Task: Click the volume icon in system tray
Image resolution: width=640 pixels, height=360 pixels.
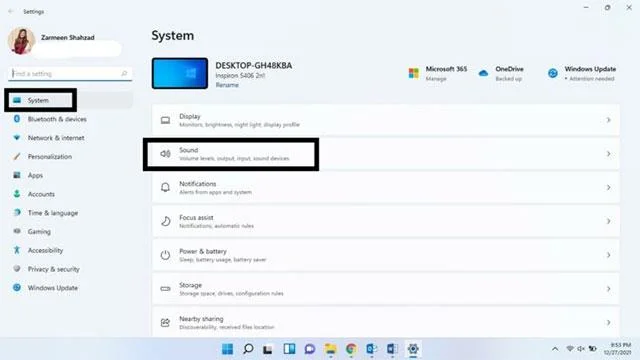Action: coord(581,349)
